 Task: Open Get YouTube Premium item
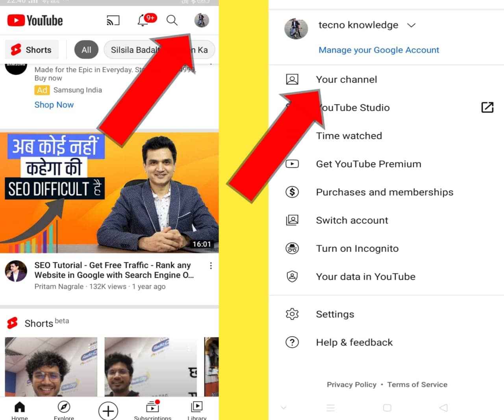point(386,164)
